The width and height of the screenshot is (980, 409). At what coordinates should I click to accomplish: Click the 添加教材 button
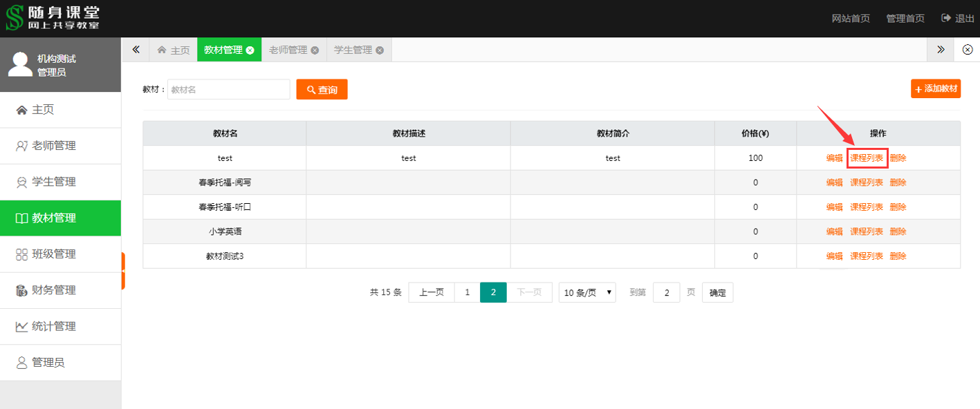pyautogui.click(x=936, y=88)
